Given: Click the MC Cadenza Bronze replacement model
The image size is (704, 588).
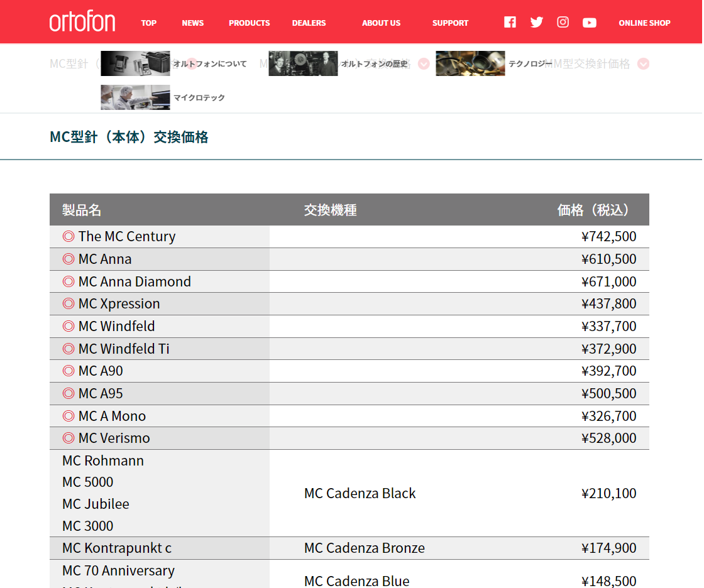Looking at the screenshot, I should [364, 548].
